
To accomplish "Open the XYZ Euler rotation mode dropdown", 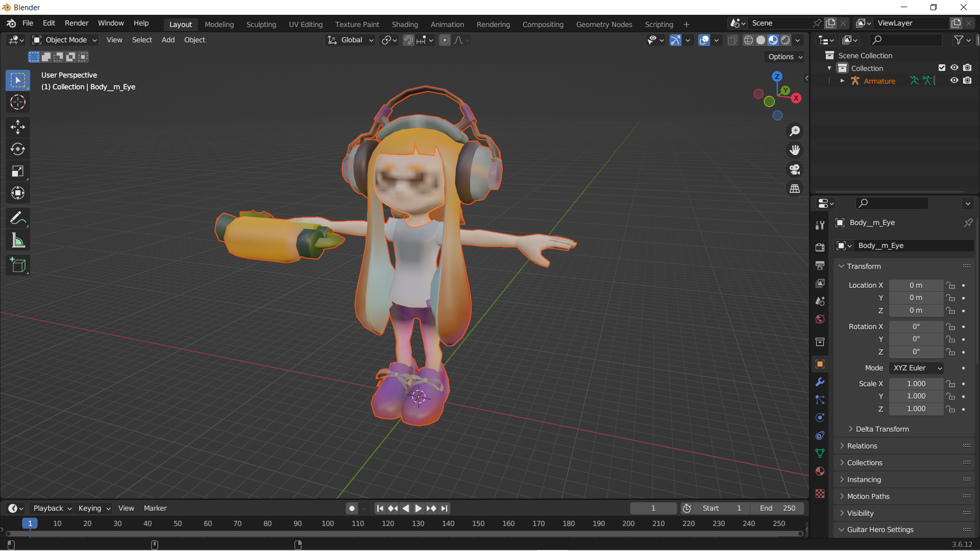I will pos(916,368).
